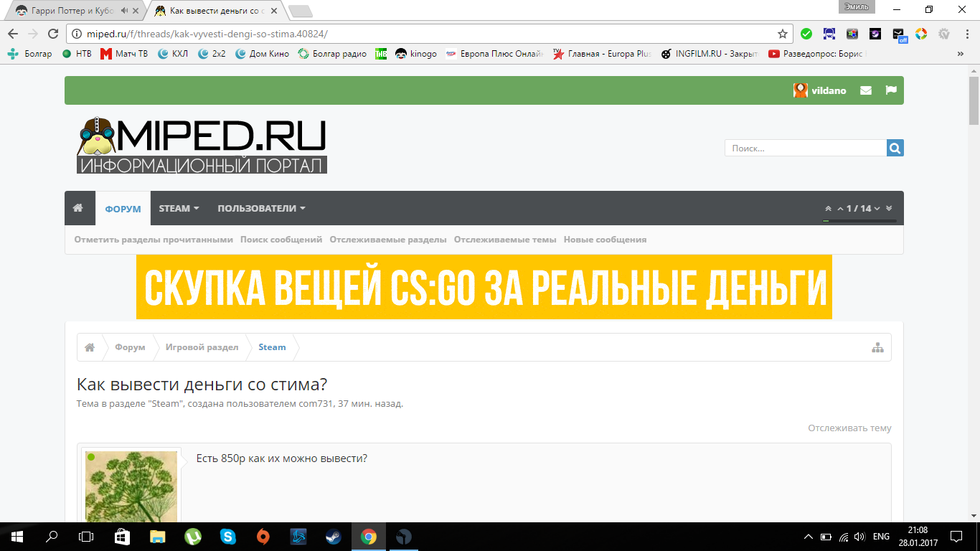Mute the Гарри Поттер tab audio icon

point(125,11)
